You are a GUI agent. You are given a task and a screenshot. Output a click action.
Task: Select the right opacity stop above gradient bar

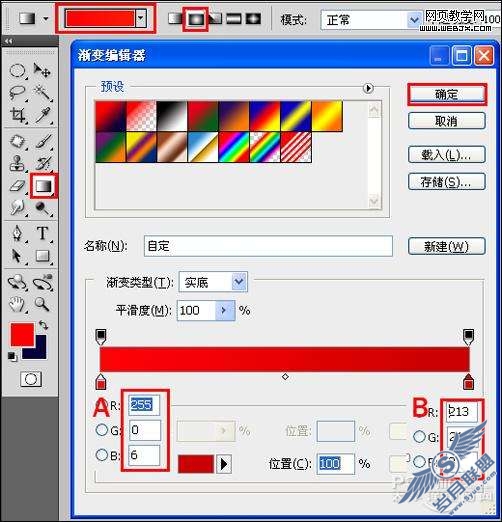coord(469,337)
